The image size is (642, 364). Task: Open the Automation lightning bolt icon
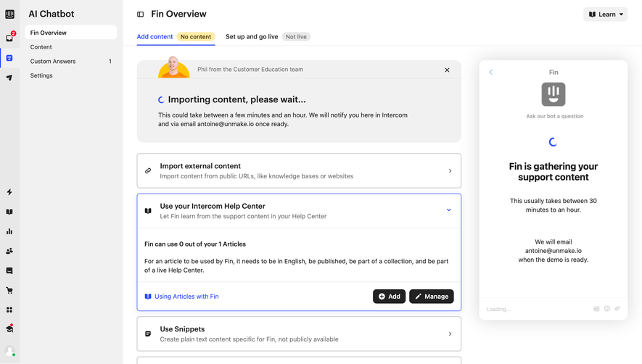click(x=9, y=192)
